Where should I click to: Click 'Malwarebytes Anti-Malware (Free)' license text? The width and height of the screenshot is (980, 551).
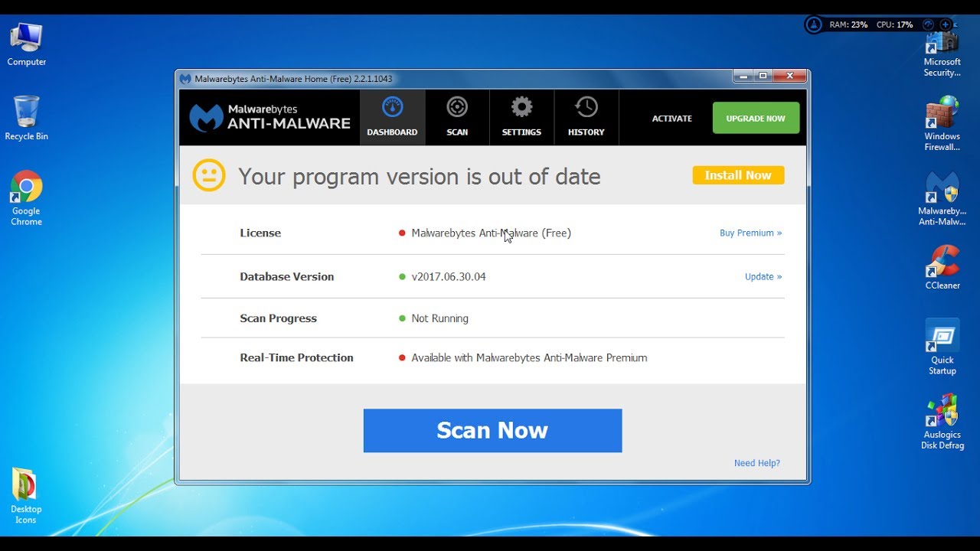491,233
